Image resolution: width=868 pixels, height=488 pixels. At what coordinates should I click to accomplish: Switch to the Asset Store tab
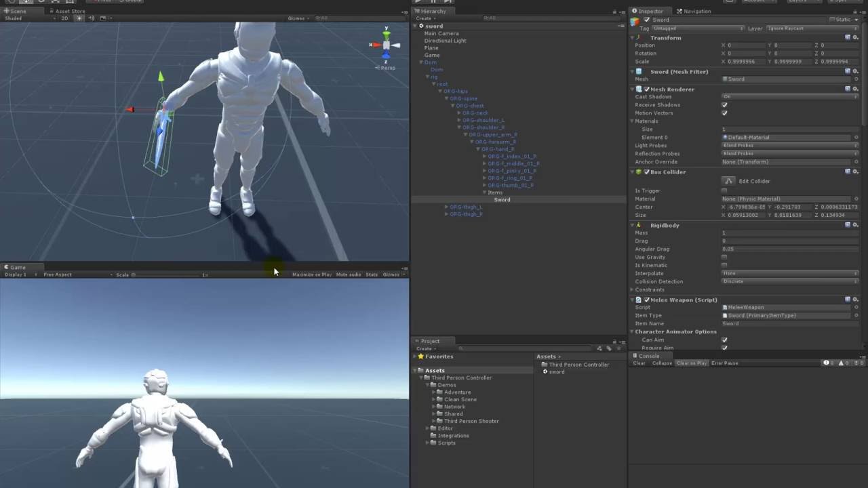pyautogui.click(x=67, y=11)
